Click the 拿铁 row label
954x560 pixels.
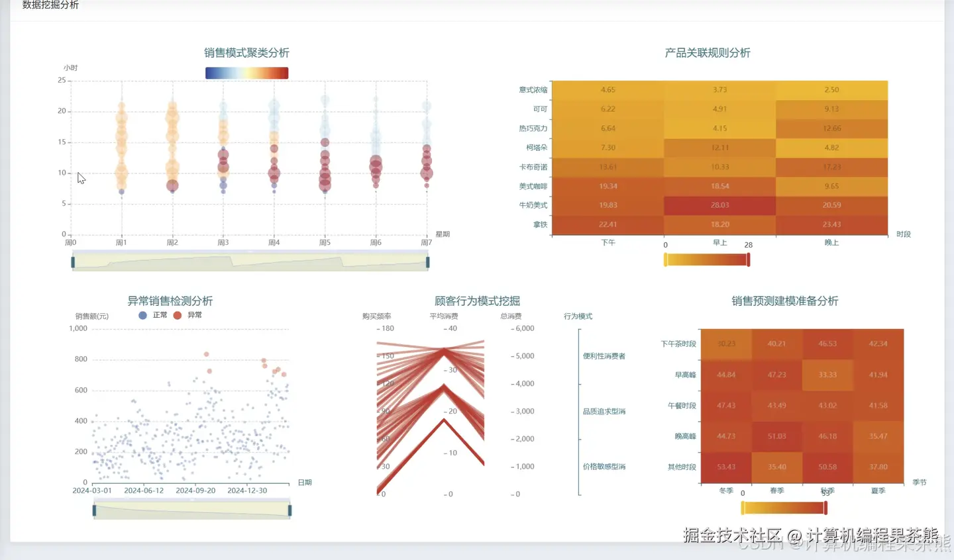point(541,225)
